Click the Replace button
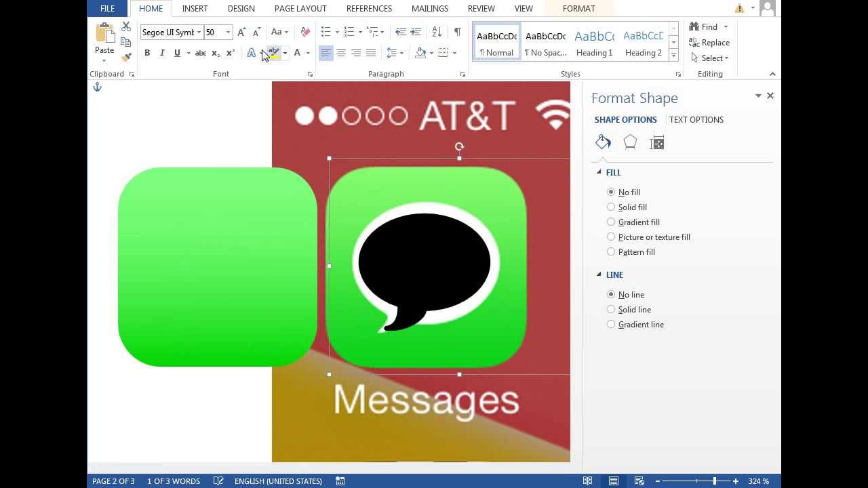 pyautogui.click(x=709, y=43)
